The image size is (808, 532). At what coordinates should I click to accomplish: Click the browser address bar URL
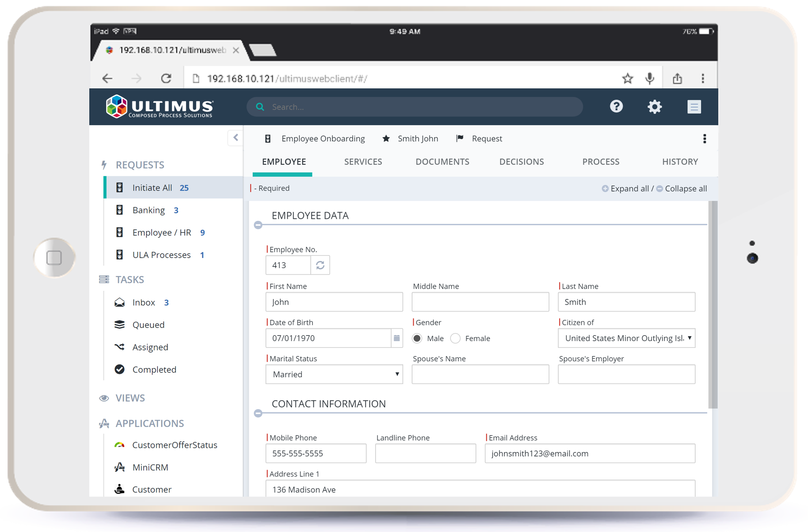pos(287,79)
